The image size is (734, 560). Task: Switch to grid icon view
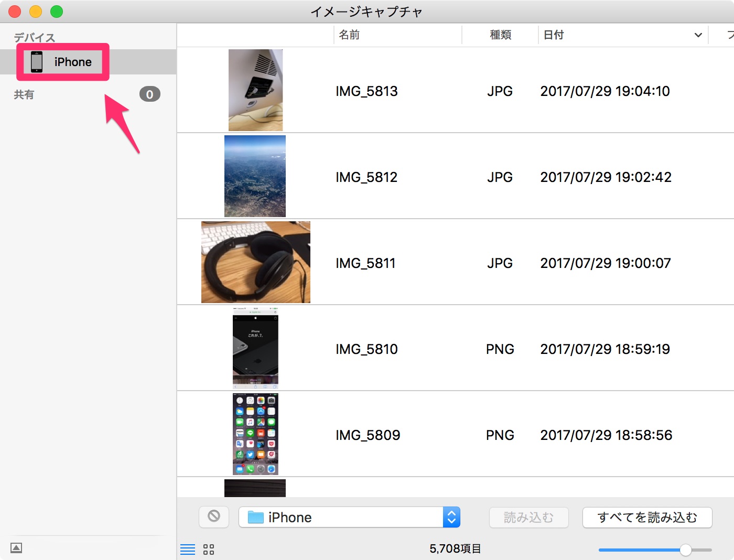click(x=209, y=549)
